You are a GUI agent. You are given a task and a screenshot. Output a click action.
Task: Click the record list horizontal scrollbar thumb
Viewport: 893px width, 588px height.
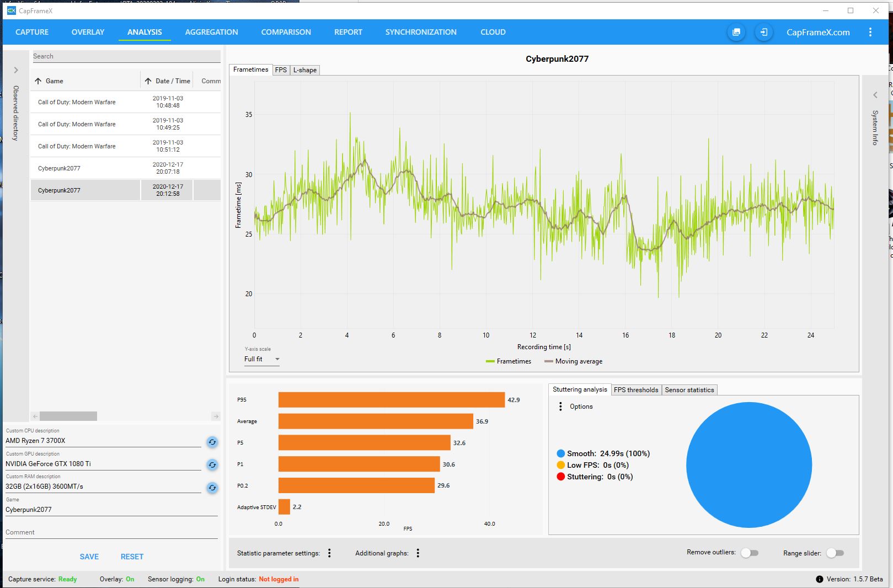pyautogui.click(x=68, y=416)
